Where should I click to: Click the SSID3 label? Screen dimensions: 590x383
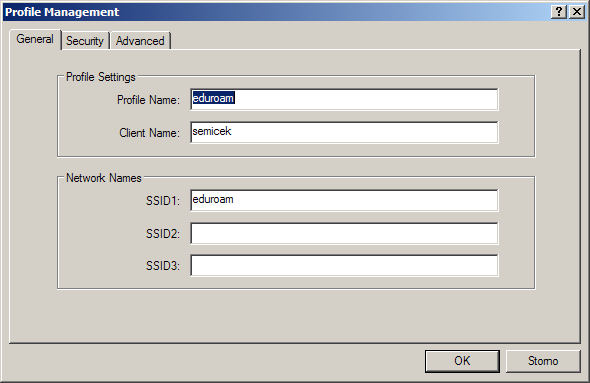click(x=163, y=266)
